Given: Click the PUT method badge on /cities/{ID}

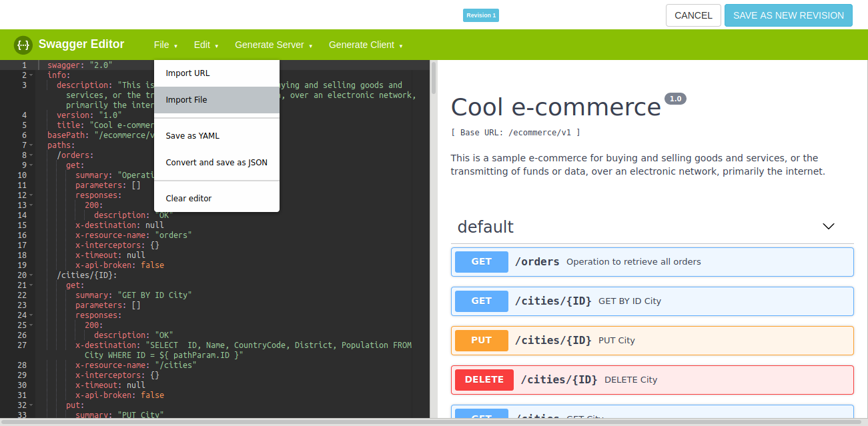Looking at the screenshot, I should coord(481,340).
